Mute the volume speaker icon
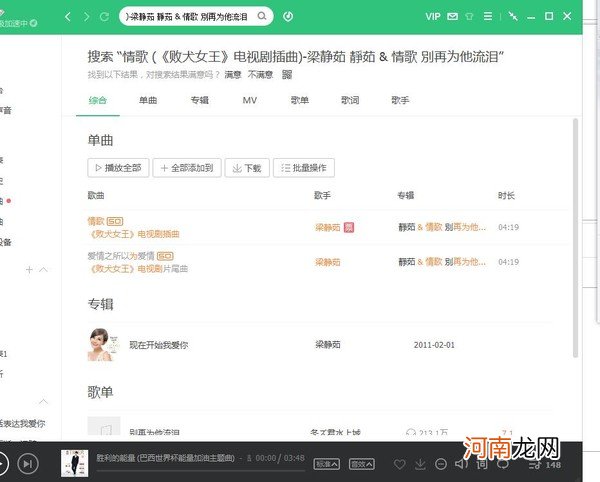The width and height of the screenshot is (600, 482). (461, 464)
